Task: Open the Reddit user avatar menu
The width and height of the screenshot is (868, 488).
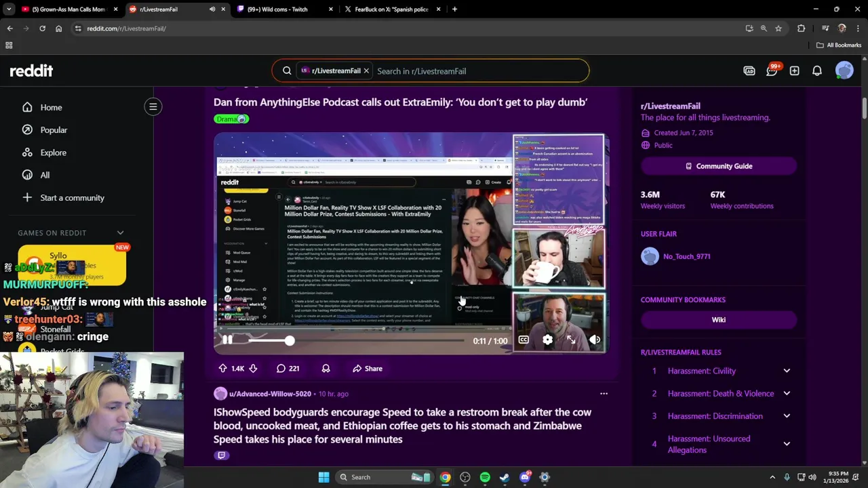Action: [x=844, y=70]
